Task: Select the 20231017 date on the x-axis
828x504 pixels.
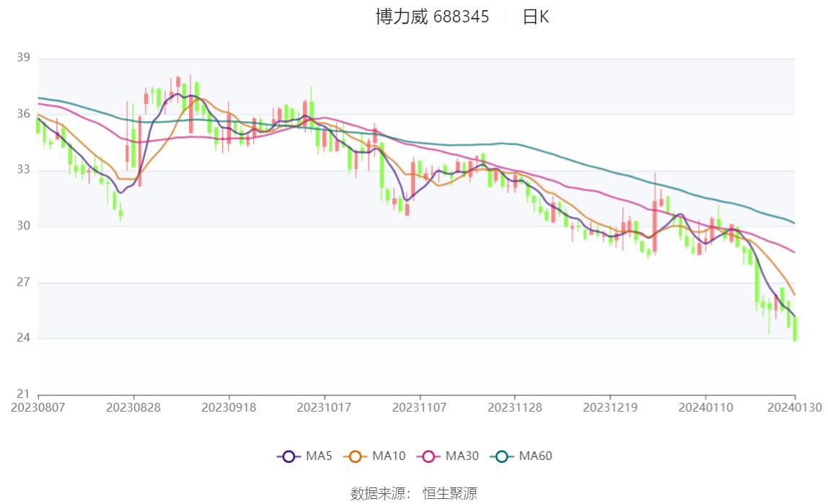Action: click(x=325, y=407)
